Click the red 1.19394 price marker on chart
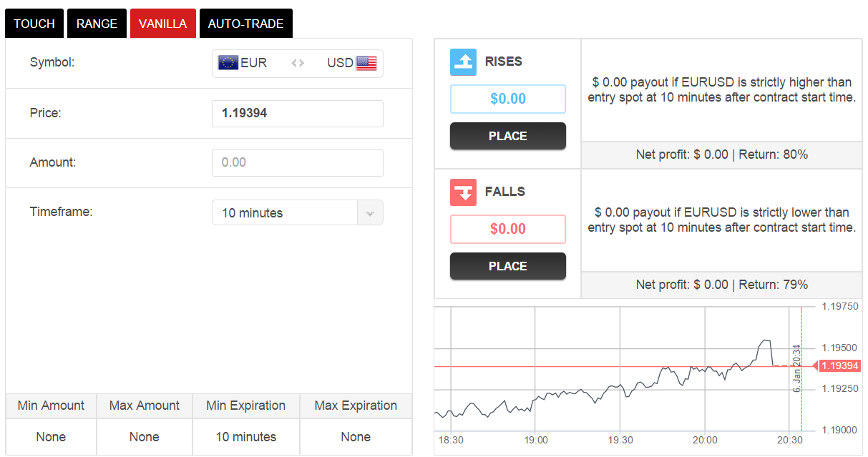 click(x=837, y=365)
